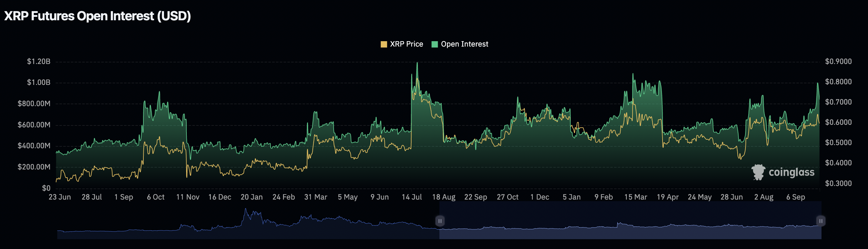The height and width of the screenshot is (249, 868).
Task: Click the $800.00M left axis label
Action: pos(34,104)
